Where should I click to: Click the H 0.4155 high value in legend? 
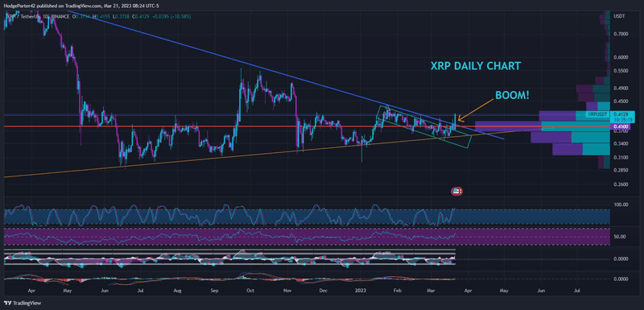[102, 16]
